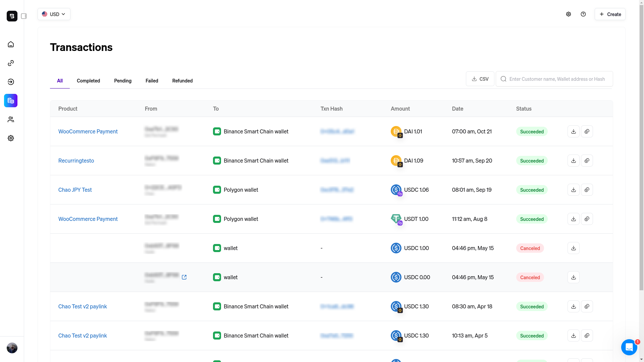Viewport: 644px width, 362px height.
Task: Open the Chao JPY Test transaction link
Action: [x=75, y=190]
